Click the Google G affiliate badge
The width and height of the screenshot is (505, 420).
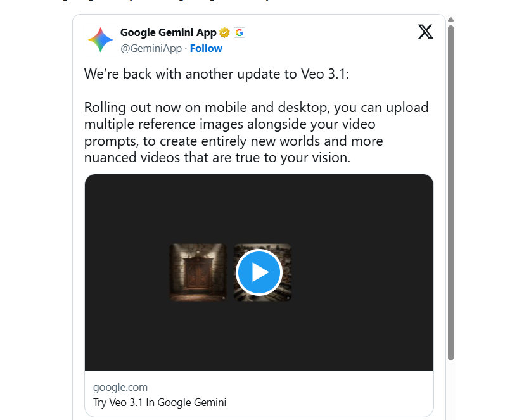pyautogui.click(x=240, y=32)
